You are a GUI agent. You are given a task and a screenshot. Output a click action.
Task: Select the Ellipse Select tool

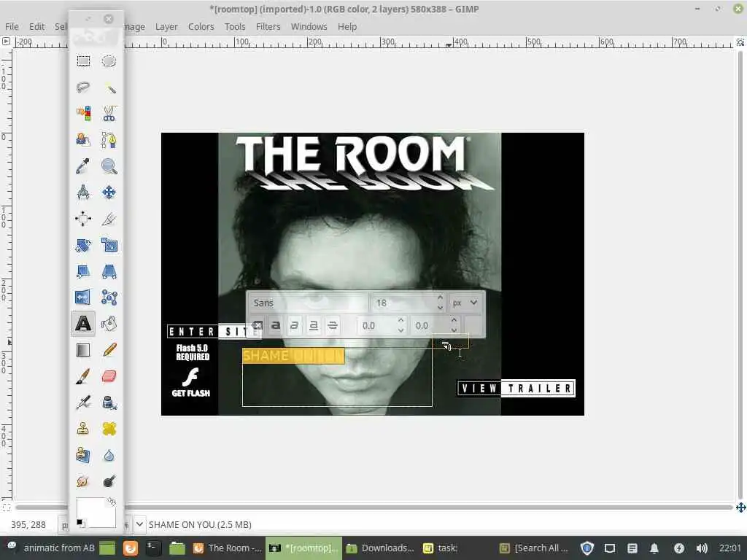pos(109,61)
